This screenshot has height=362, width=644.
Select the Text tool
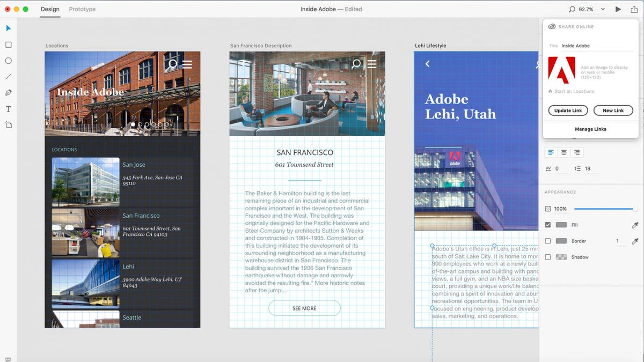[8, 108]
